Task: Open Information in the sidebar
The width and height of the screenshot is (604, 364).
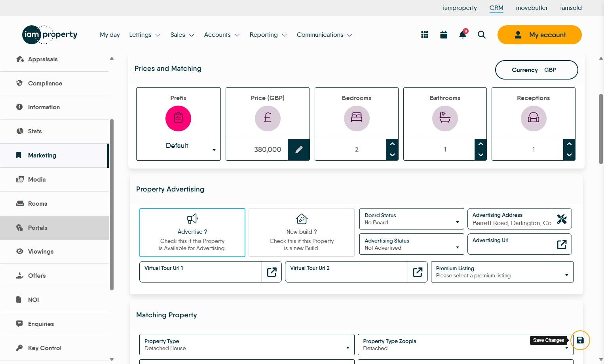Action: tap(55, 107)
